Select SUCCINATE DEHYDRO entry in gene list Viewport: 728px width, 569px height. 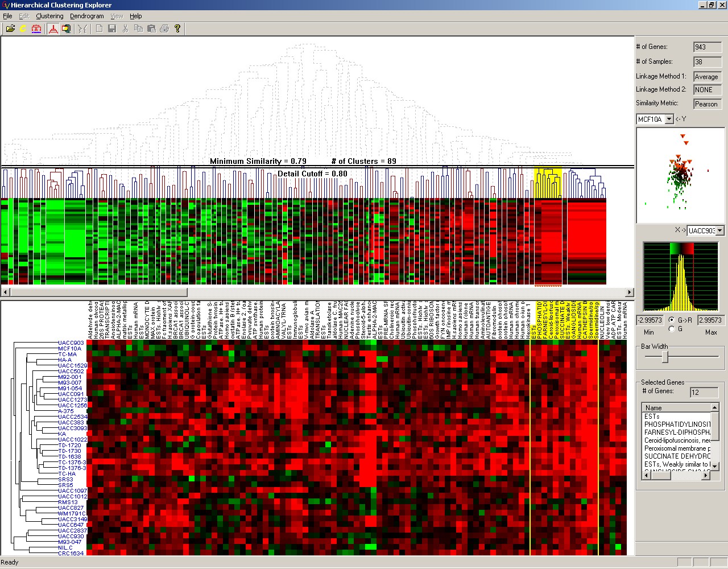coord(677,456)
